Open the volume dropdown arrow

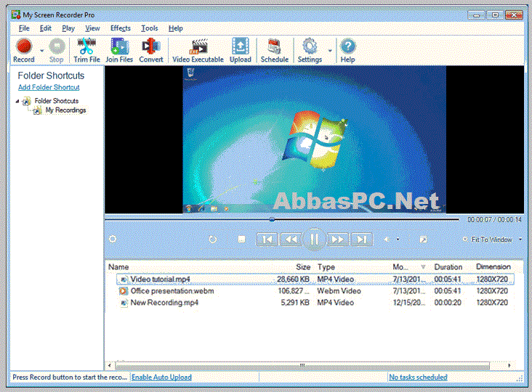(398, 240)
